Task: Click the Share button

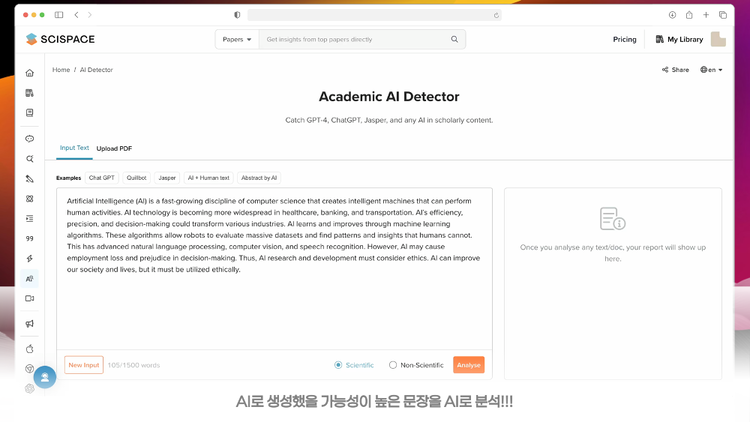Action: point(675,70)
